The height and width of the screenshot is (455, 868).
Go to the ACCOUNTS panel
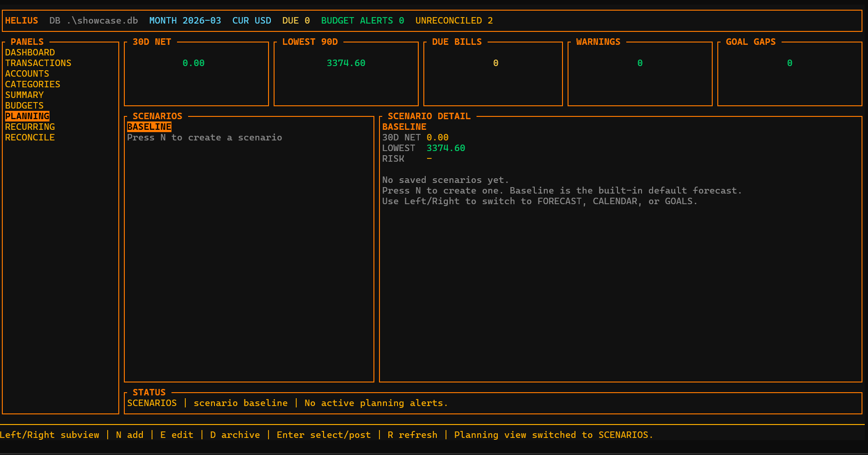pyautogui.click(x=27, y=74)
